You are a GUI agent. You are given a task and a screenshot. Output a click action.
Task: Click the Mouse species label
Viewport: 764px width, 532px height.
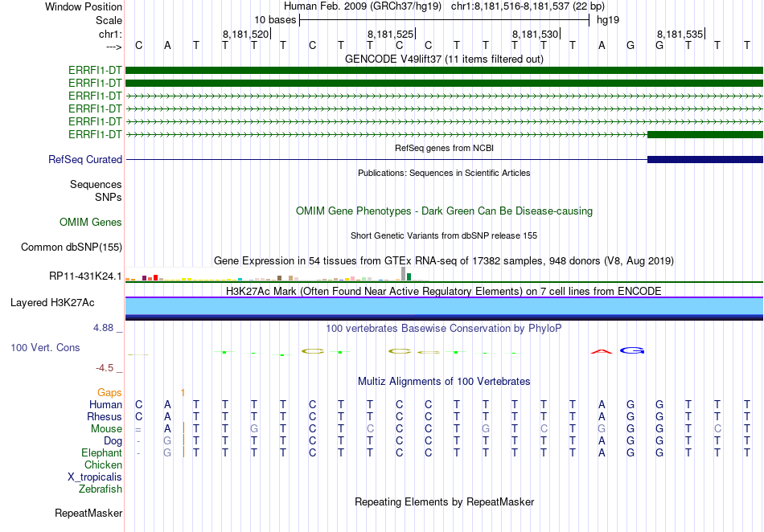(106, 429)
